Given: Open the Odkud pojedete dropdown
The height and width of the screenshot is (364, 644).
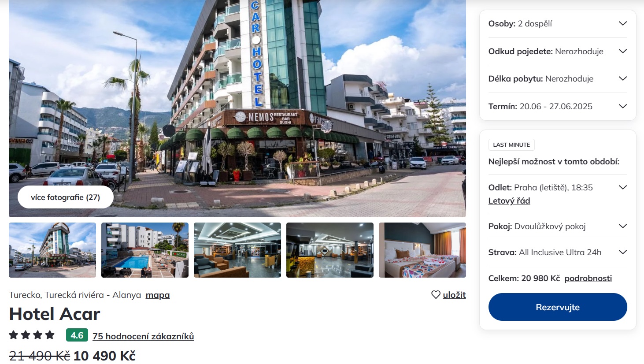Looking at the screenshot, I should pos(558,51).
